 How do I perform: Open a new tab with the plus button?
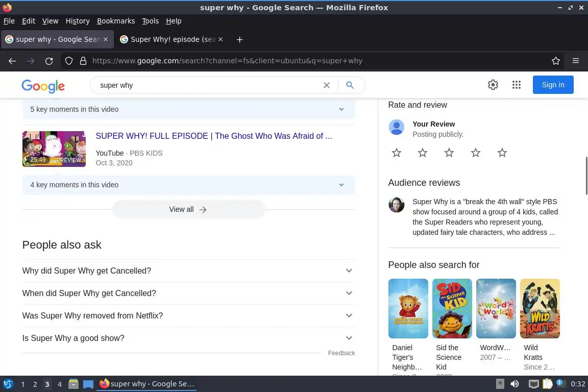239,39
